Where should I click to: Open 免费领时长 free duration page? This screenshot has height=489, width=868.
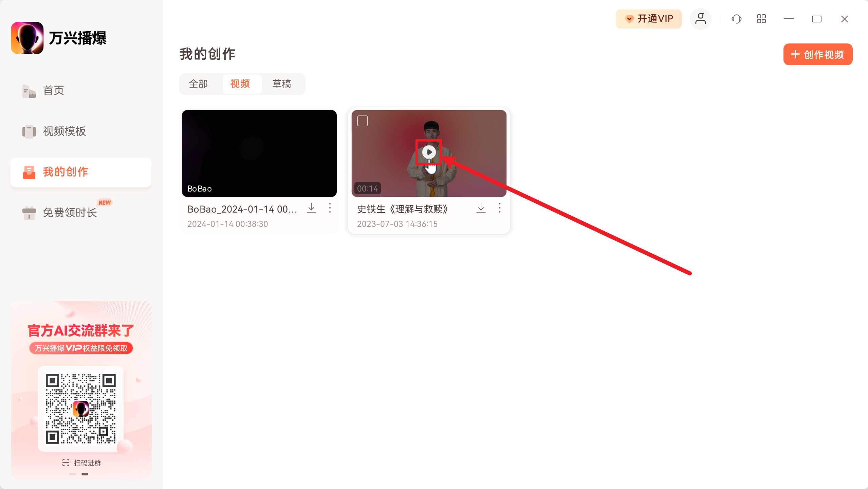(81, 213)
